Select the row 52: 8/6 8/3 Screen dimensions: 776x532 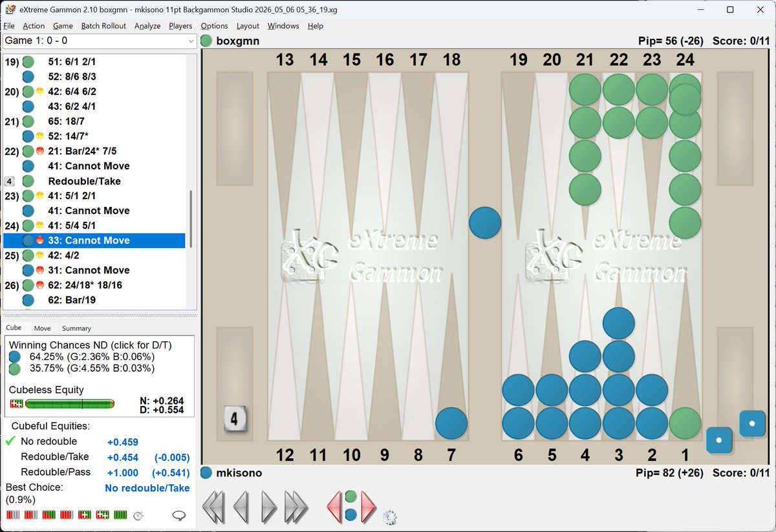tap(94, 76)
